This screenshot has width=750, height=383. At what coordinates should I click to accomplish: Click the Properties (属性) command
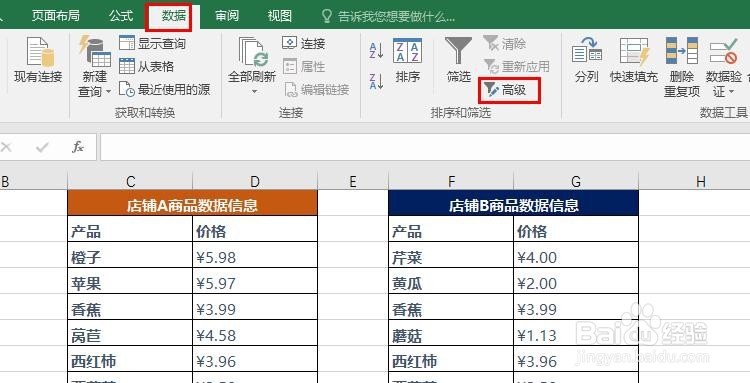click(304, 66)
